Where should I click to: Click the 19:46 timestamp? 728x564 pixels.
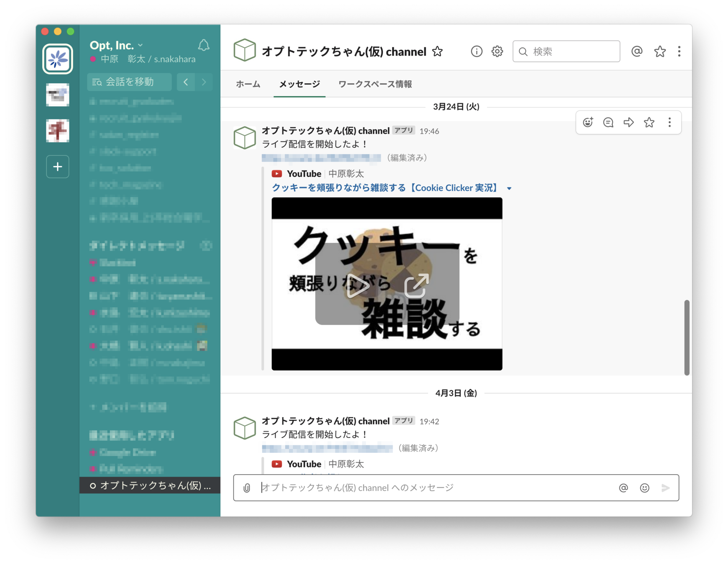[x=429, y=131]
